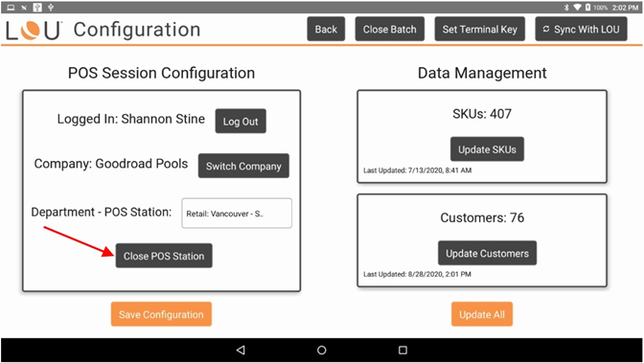Click the Wi-Fi status icon
644x363 pixels.
point(577,8)
